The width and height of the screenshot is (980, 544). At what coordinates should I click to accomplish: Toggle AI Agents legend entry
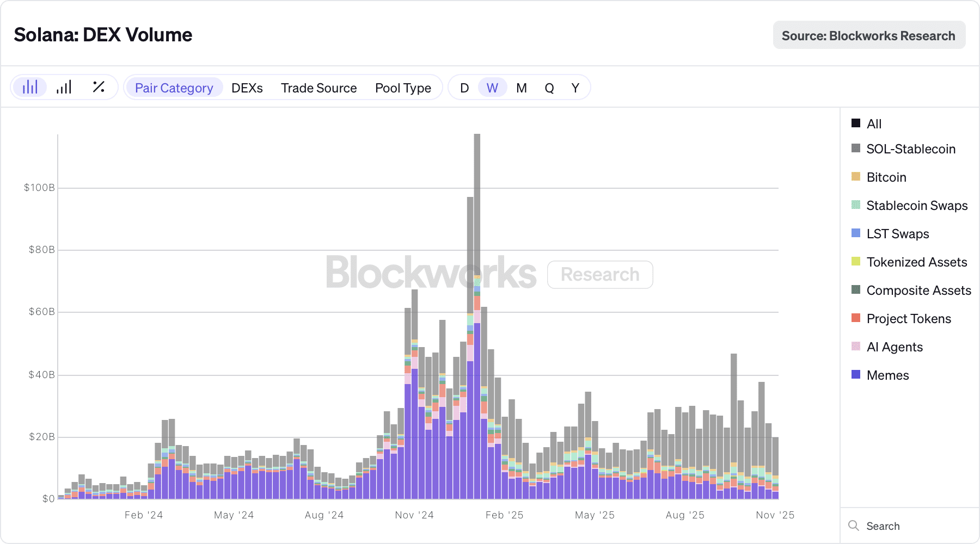pyautogui.click(x=894, y=347)
